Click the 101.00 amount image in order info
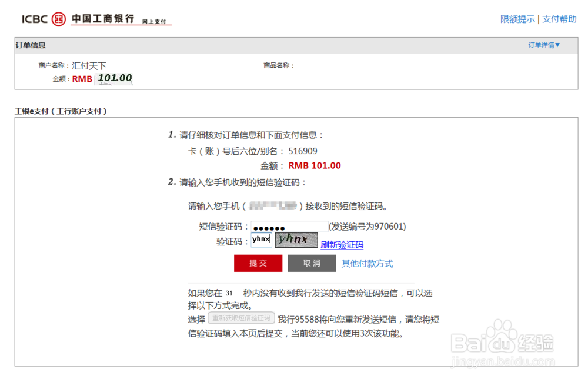 pos(115,78)
